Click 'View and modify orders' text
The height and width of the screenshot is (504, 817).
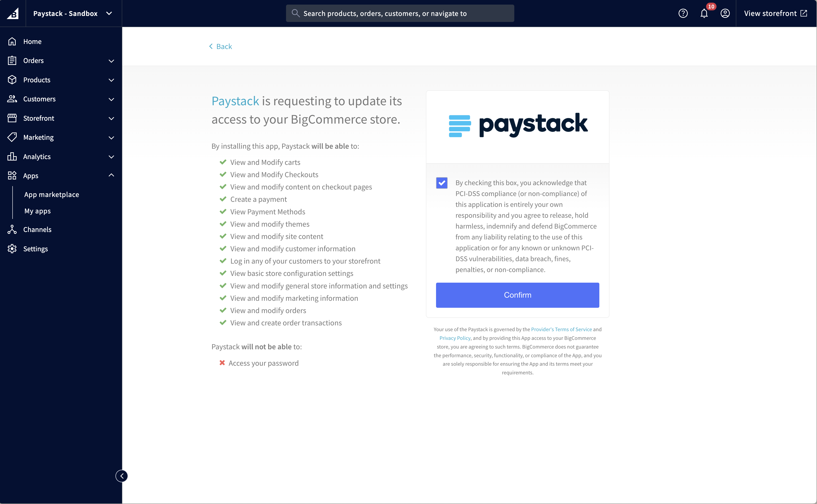point(268,310)
